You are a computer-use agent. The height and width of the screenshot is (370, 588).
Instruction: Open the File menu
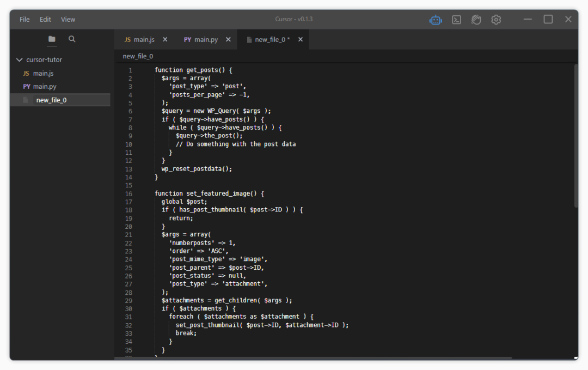(x=24, y=20)
